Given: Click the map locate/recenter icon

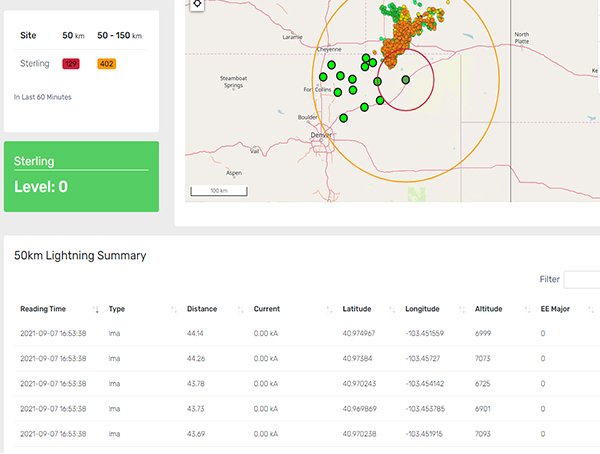Looking at the screenshot, I should 197,4.
